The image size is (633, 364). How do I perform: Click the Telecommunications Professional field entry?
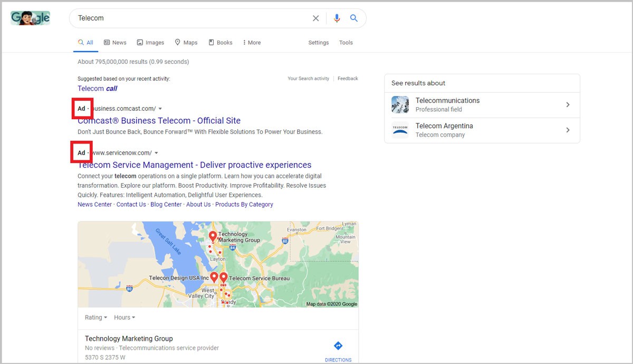coord(482,105)
